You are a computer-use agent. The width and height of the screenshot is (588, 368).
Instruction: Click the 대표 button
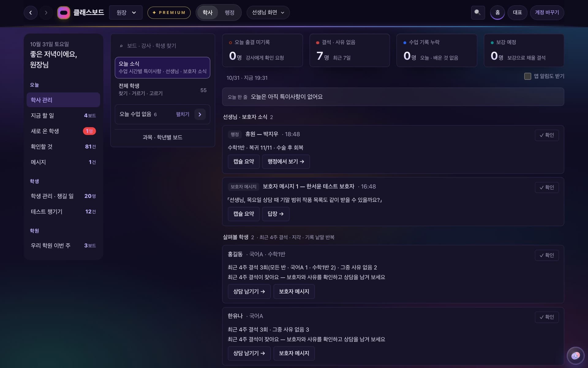517,13
